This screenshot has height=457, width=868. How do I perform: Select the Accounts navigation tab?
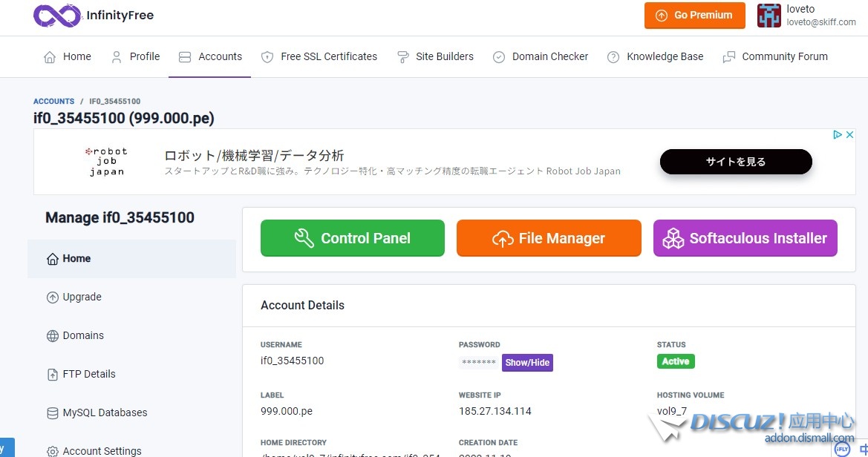click(210, 57)
